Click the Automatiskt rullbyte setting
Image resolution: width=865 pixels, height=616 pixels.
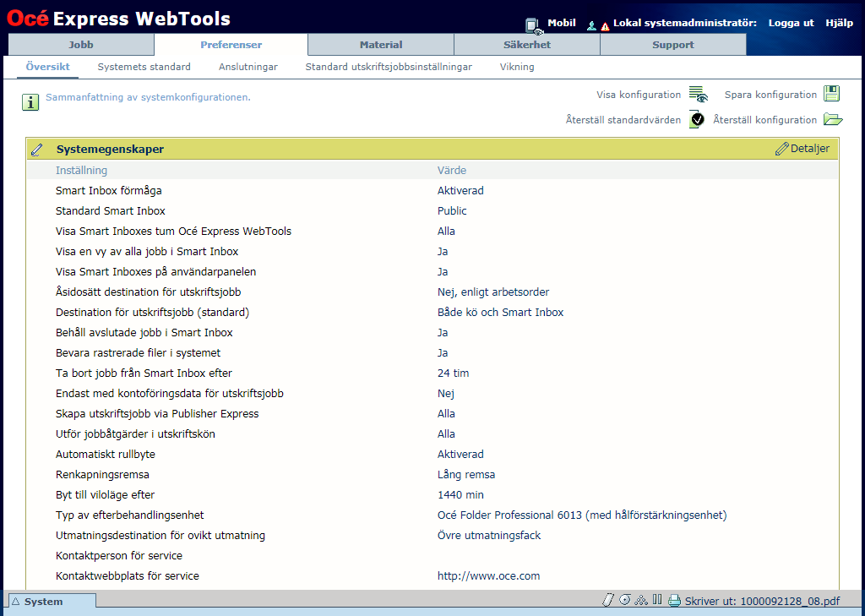[x=106, y=455]
